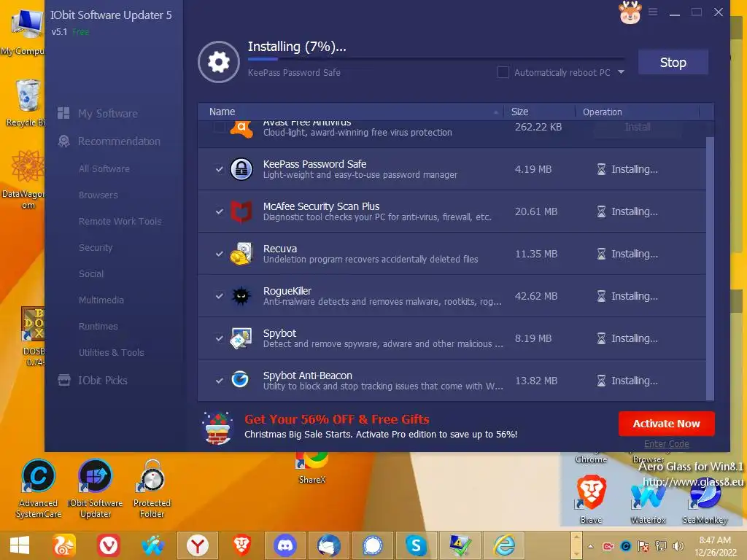This screenshot has width=747, height=560.
Task: Click the Recuva hard-hat icon
Action: (241, 253)
